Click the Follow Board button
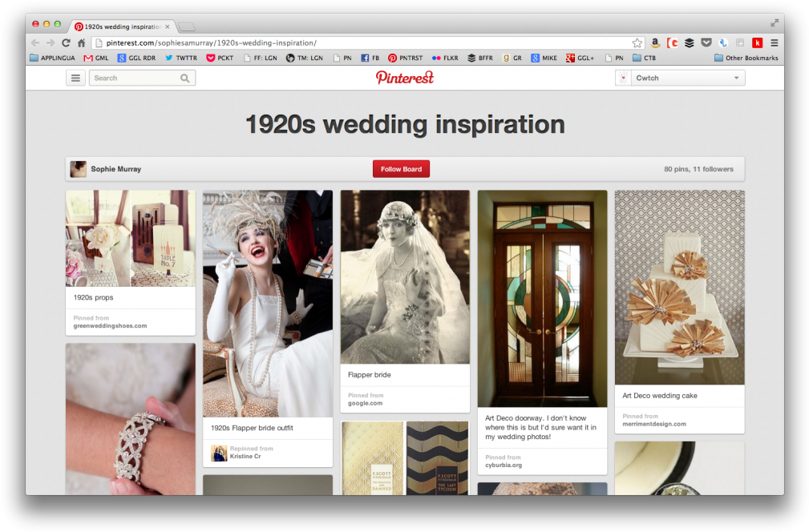 tap(401, 169)
